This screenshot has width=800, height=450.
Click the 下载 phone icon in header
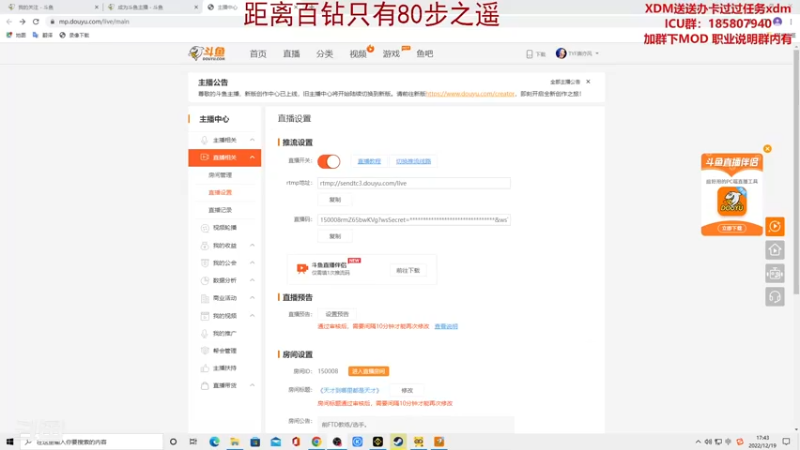pos(530,54)
